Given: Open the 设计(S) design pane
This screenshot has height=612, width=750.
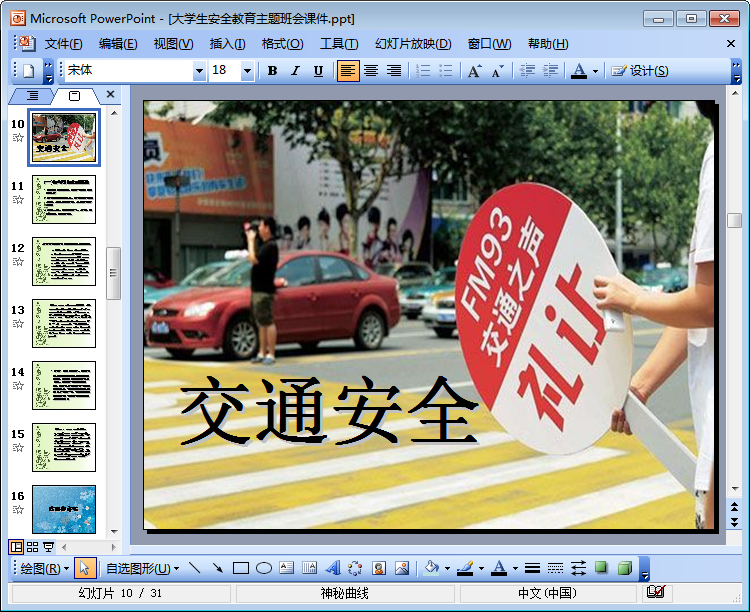Looking at the screenshot, I should [640, 71].
